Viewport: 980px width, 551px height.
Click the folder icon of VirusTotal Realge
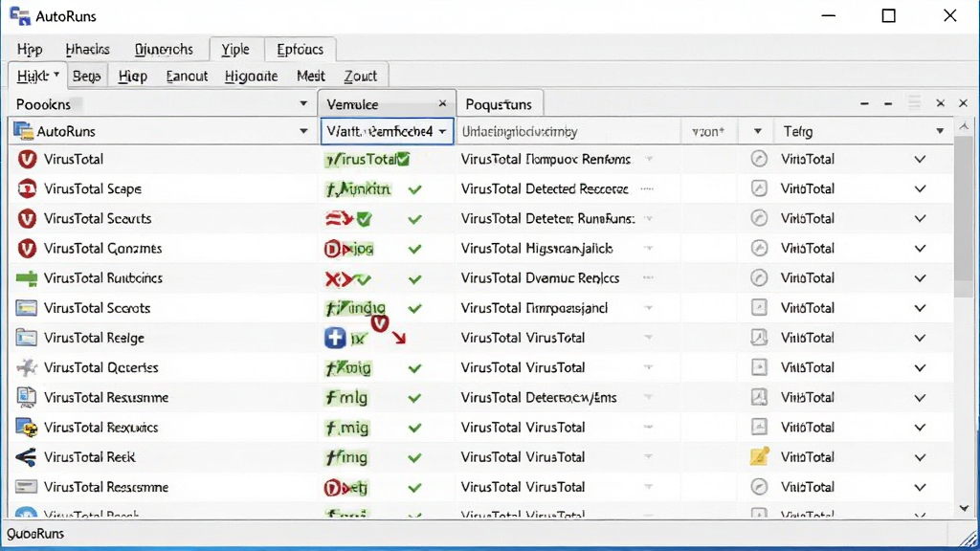pyautogui.click(x=26, y=338)
